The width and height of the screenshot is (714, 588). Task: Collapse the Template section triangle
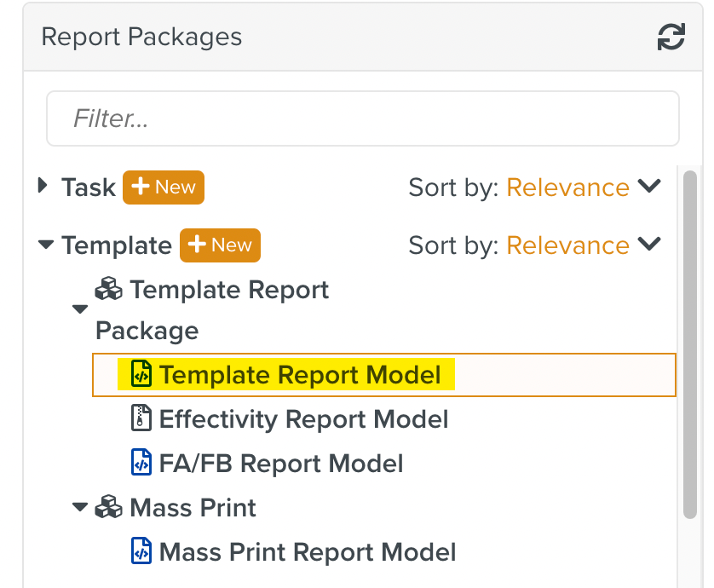coord(46,245)
